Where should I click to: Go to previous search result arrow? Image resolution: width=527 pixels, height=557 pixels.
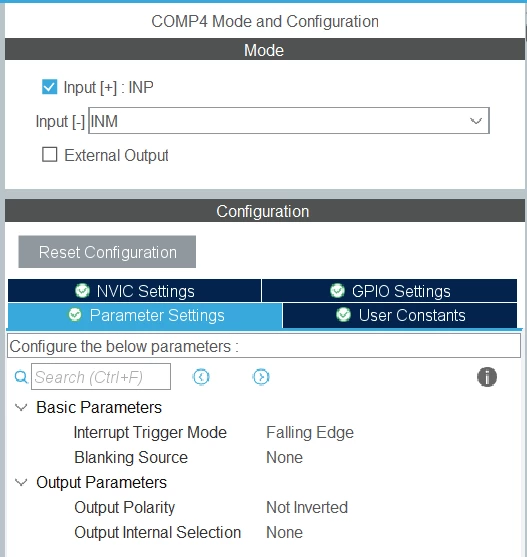(201, 377)
